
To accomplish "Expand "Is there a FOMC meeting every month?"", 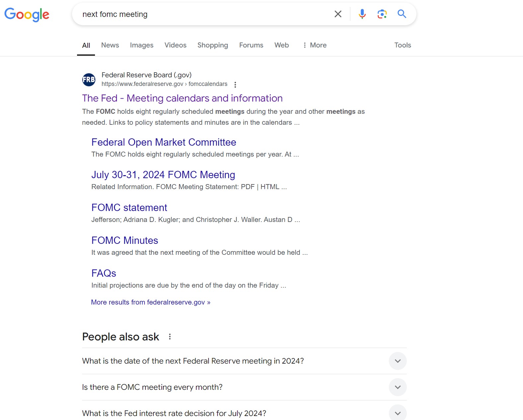I will pyautogui.click(x=397, y=387).
